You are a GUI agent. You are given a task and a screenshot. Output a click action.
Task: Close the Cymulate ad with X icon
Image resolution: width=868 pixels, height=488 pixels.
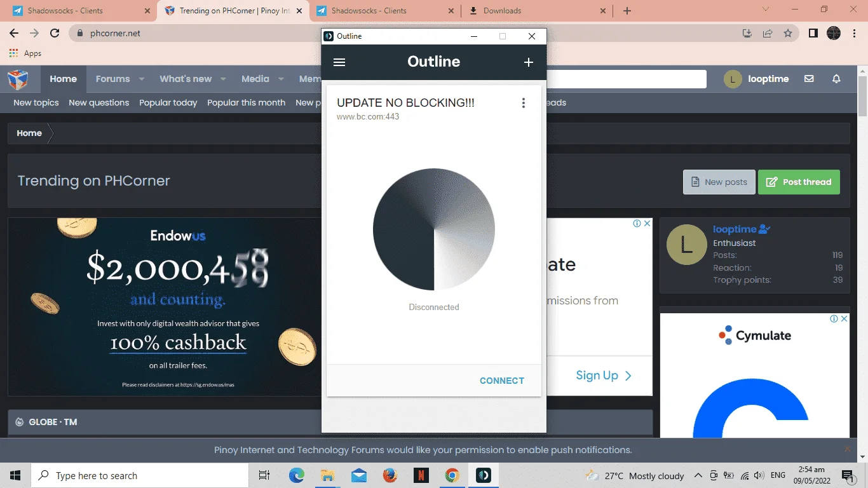point(844,318)
